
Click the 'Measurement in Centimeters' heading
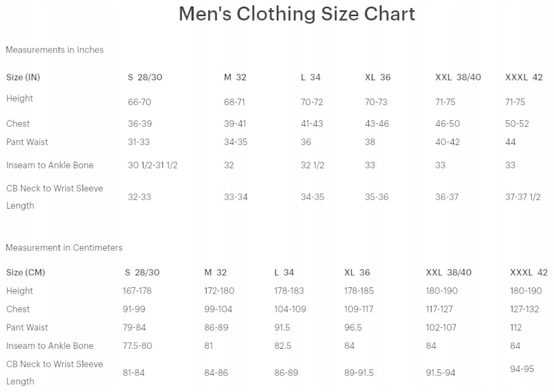click(64, 247)
